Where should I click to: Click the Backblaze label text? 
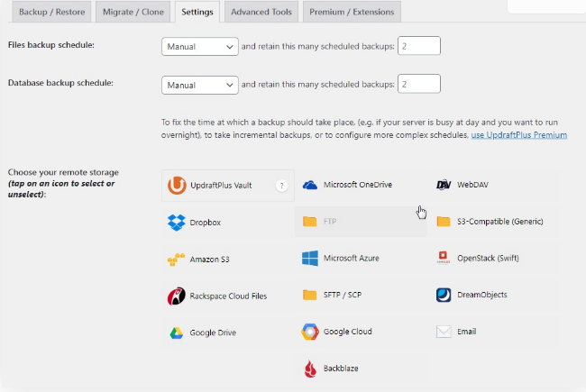tap(341, 369)
